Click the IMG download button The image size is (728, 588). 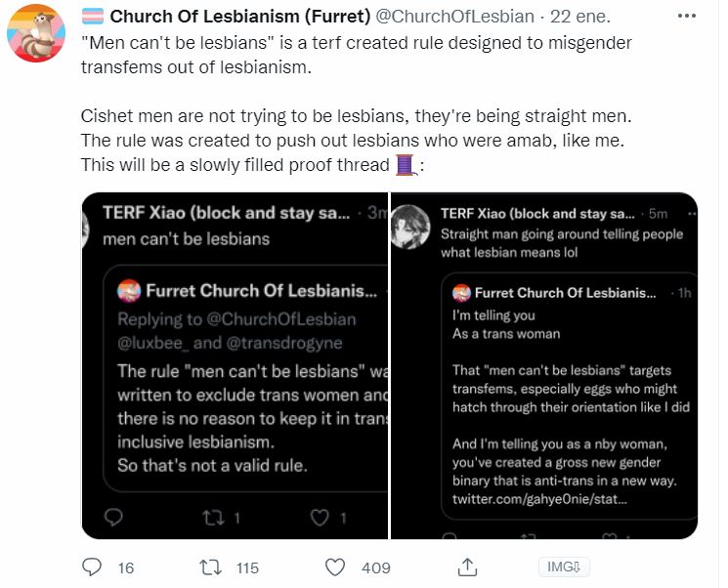(x=564, y=567)
